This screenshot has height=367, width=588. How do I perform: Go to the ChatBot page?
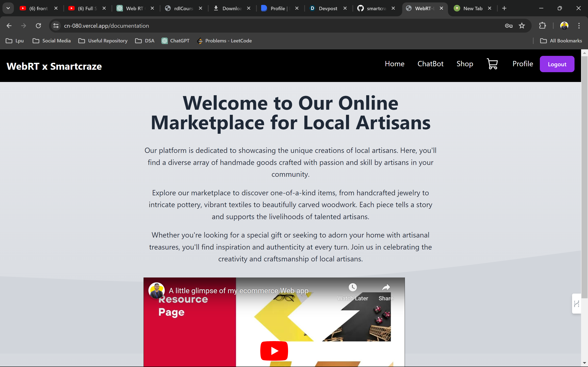(430, 64)
